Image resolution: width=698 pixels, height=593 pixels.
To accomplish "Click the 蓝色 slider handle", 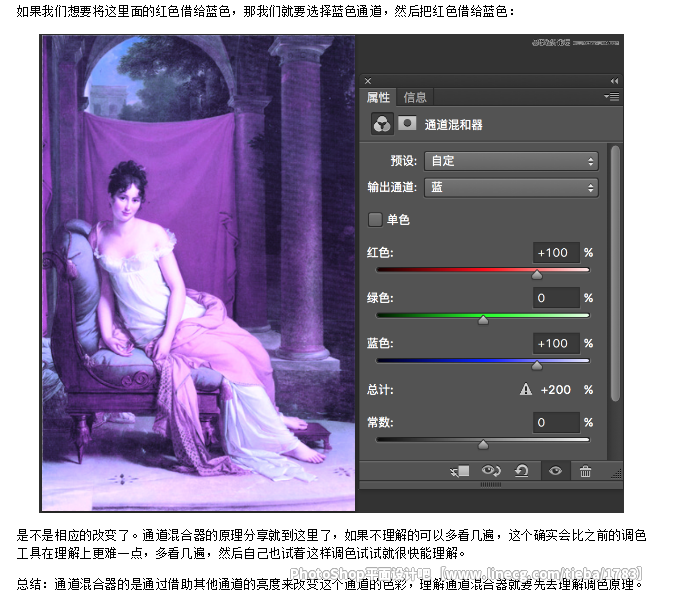I will point(537,366).
